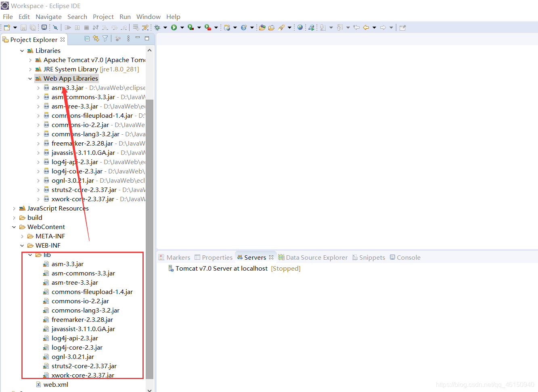The width and height of the screenshot is (538, 392).
Task: Open dropdown arrow next to Search icon
Action: pos(289,27)
